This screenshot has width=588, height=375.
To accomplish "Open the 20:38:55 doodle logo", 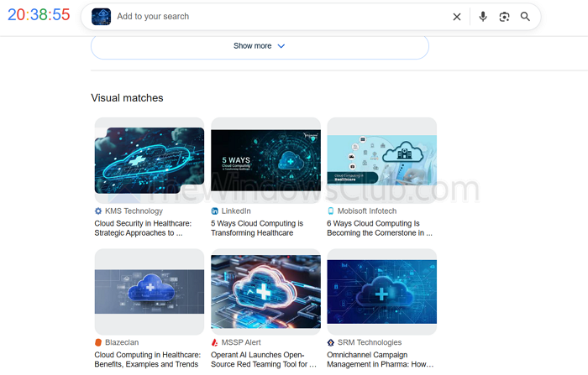I will [x=39, y=15].
